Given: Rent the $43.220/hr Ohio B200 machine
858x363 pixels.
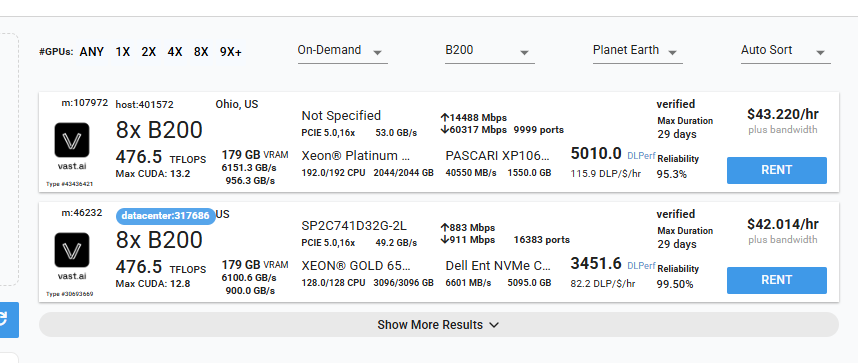Looking at the screenshot, I should (x=776, y=170).
